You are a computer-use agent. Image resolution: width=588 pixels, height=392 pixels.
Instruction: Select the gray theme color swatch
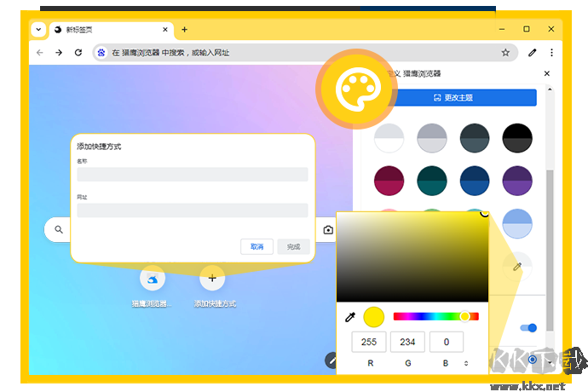[431, 138]
